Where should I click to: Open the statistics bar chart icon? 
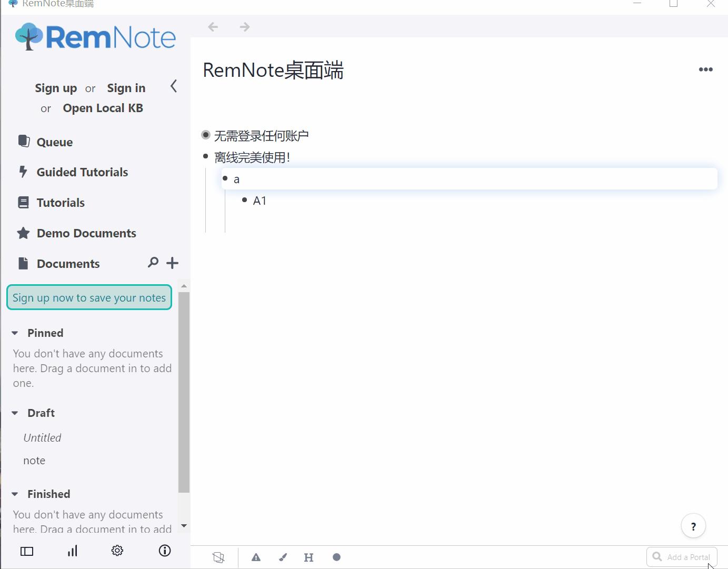[x=73, y=551]
